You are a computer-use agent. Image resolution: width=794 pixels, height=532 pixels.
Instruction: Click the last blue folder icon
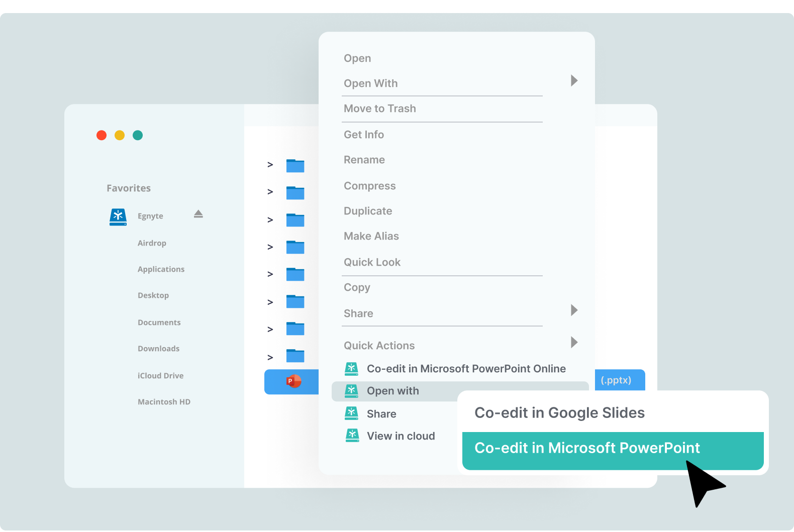295,356
